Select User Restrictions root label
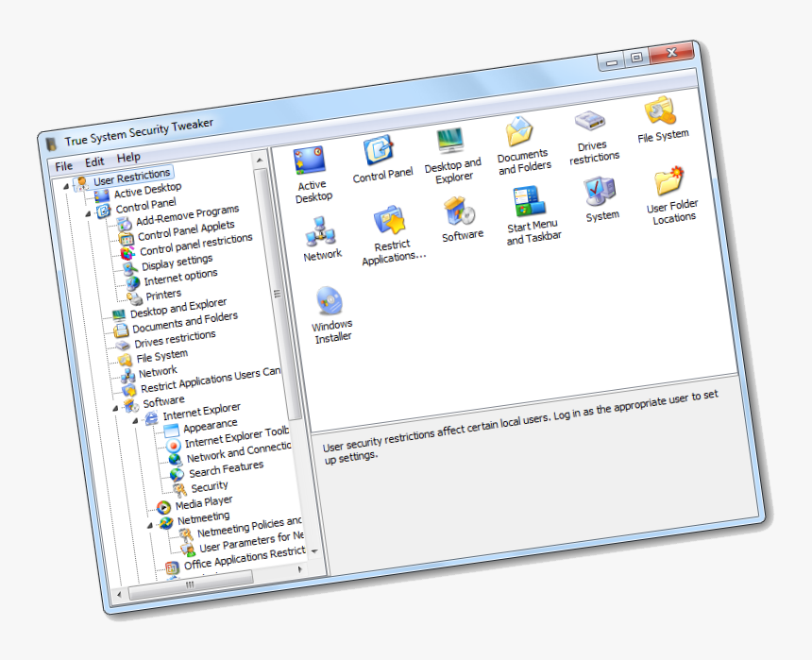812x660 pixels. 131,177
